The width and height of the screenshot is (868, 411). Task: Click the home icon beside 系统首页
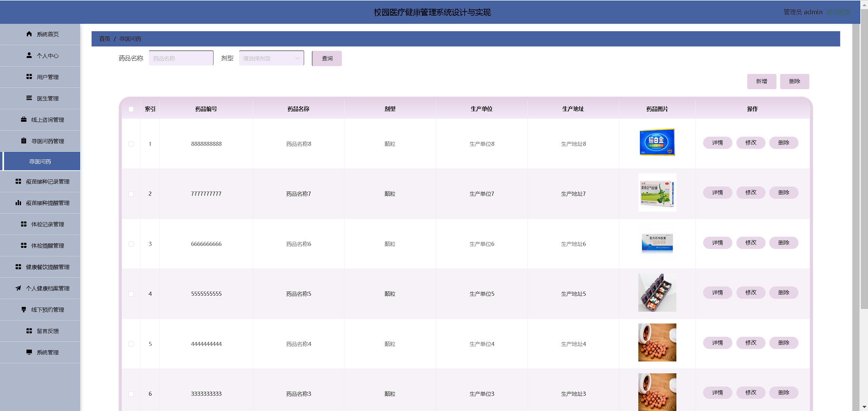[29, 34]
